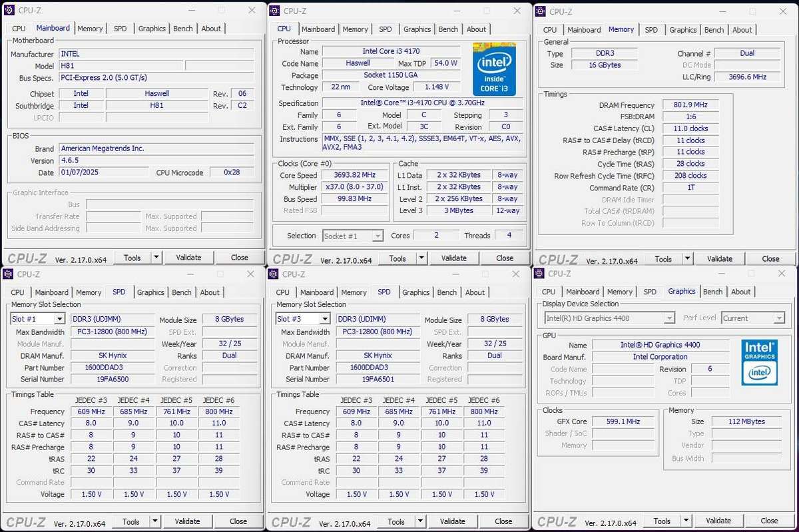Open Tools dropdown arrow in Slot #3 window

coord(420,521)
